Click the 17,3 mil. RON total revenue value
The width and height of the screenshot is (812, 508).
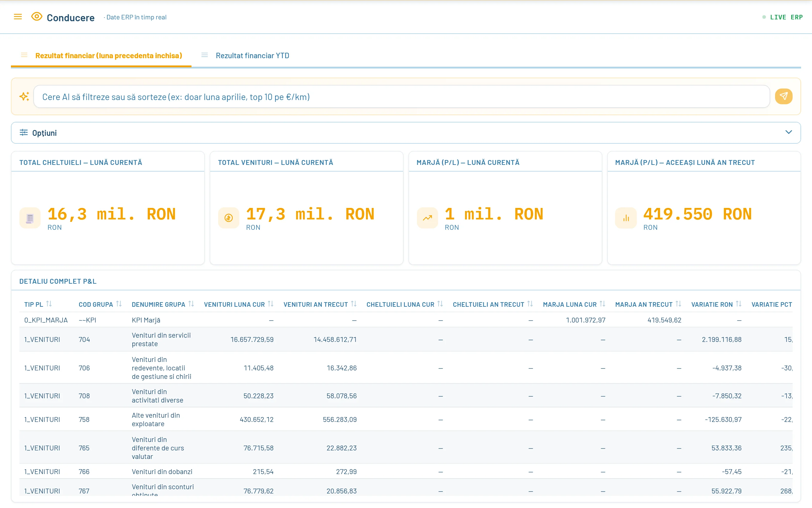tap(310, 214)
